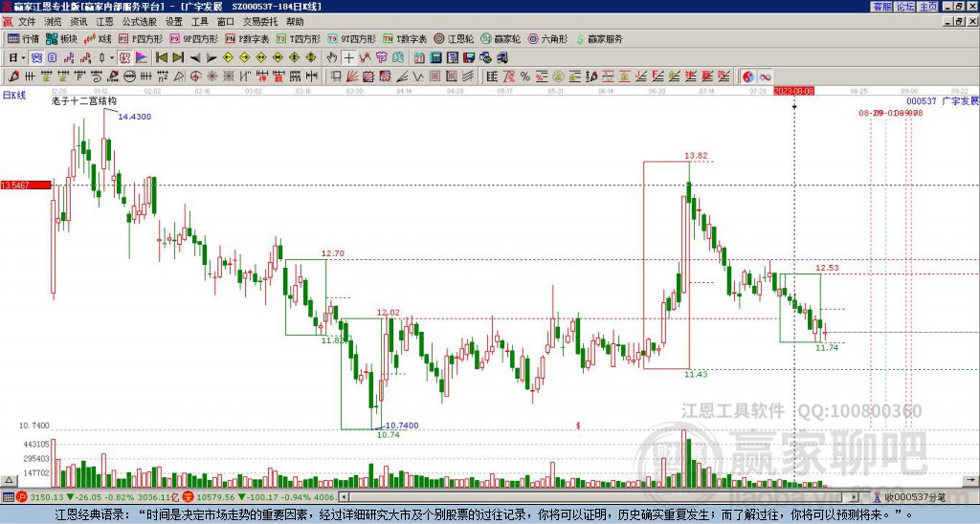Open the 六角形 hexagon tool
980x524 pixels.
coord(547,38)
